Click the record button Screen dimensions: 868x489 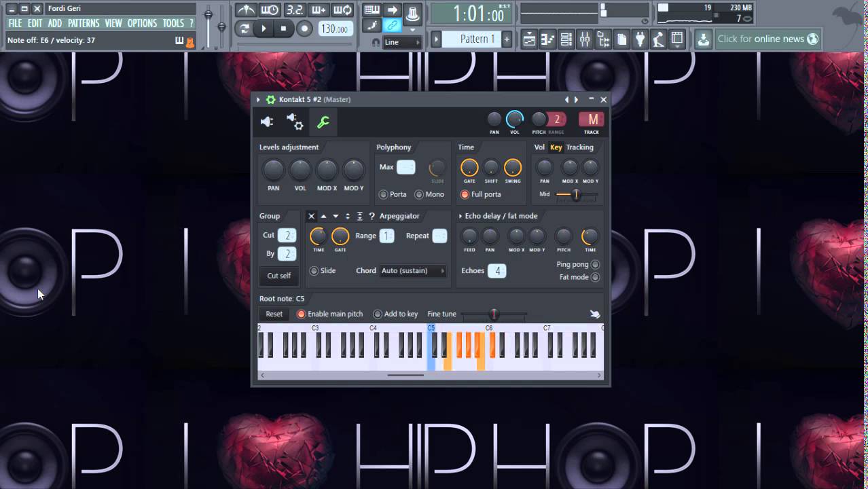(x=305, y=29)
